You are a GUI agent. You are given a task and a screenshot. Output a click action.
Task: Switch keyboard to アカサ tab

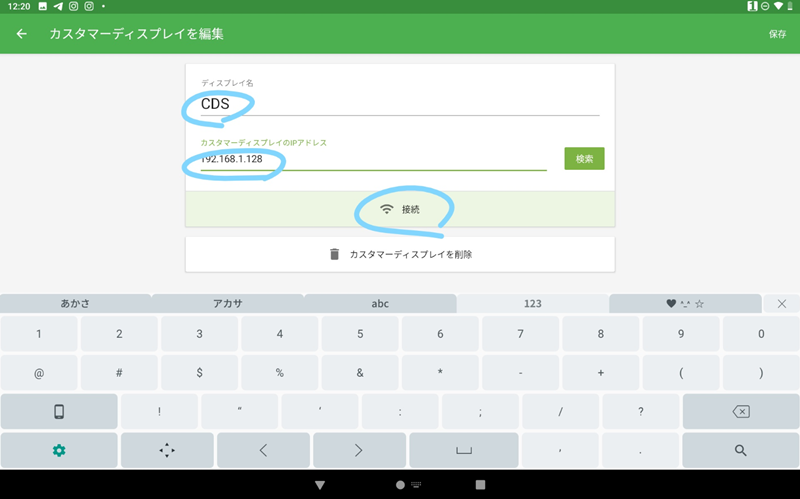point(228,304)
